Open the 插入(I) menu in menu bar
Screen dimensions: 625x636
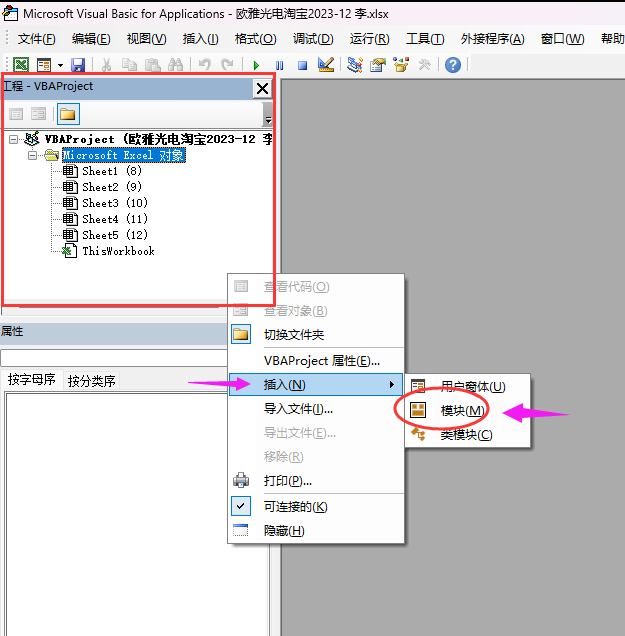tap(200, 39)
